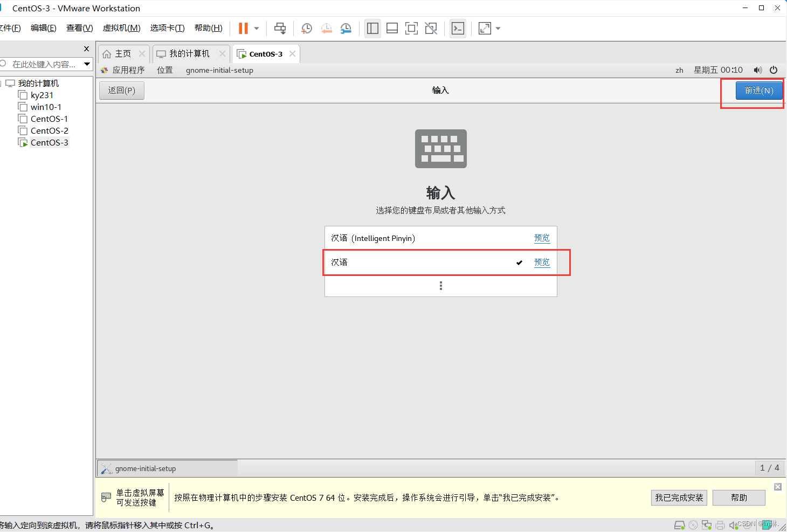Select 我的计算机 in the library tree
The width and height of the screenshot is (787, 532).
pos(38,83)
